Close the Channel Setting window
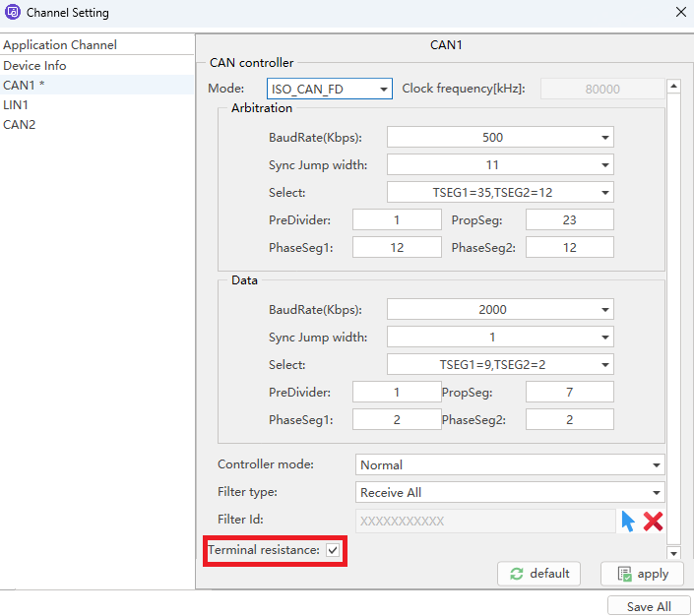 click(x=680, y=13)
